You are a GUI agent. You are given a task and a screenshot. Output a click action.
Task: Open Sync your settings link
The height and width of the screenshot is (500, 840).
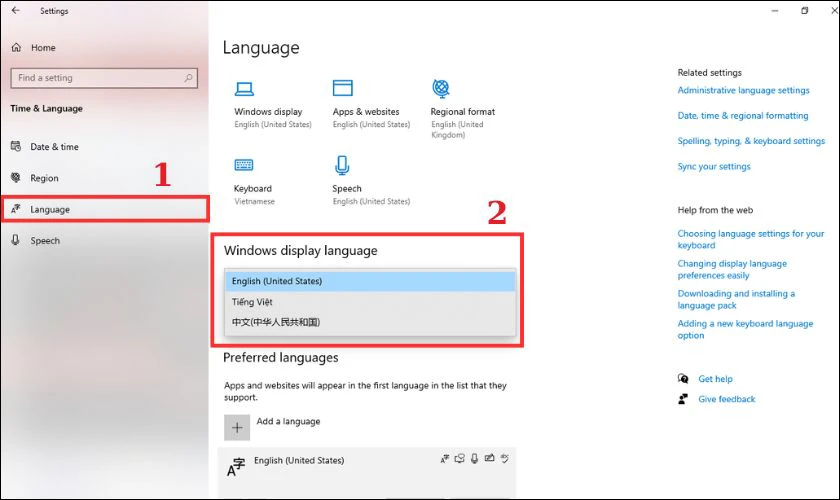[x=714, y=166]
